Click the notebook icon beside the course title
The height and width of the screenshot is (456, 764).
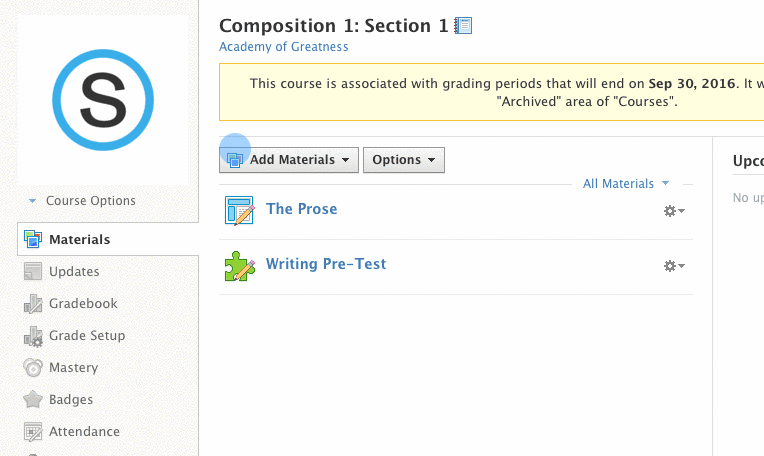pyautogui.click(x=463, y=25)
